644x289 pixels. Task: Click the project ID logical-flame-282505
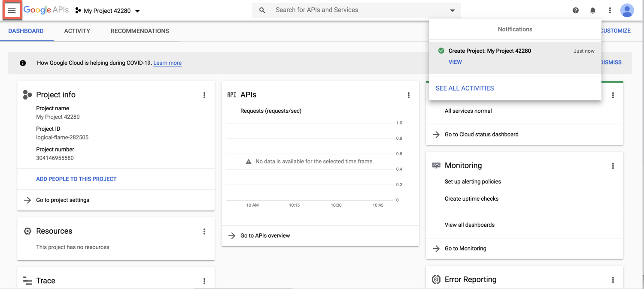pyautogui.click(x=62, y=138)
